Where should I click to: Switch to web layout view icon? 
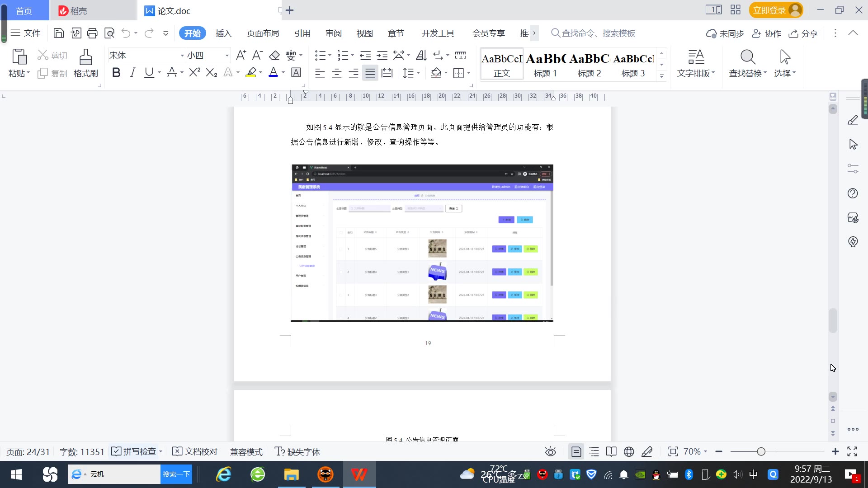[x=629, y=451]
